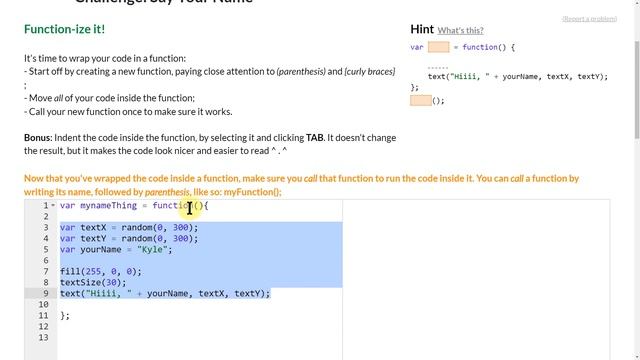Image resolution: width=640 pixels, height=360 pixels.
Task: Click the "Hint" heading
Action: (x=422, y=29)
